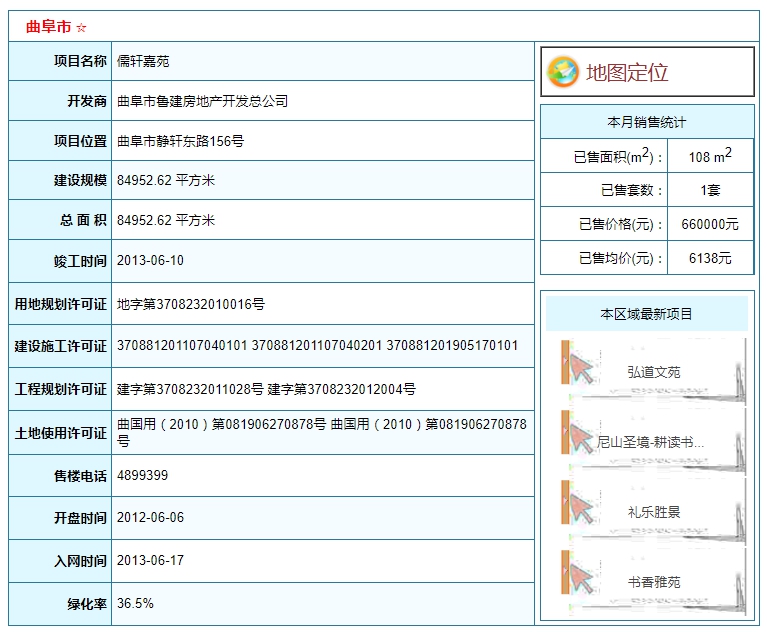Click the red star next to 曲阜市
Viewport: 767px width, 632px height.
click(x=81, y=28)
